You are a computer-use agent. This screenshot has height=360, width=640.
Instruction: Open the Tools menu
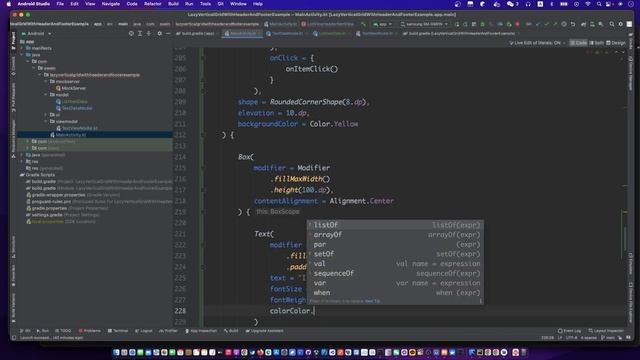[x=205, y=4]
